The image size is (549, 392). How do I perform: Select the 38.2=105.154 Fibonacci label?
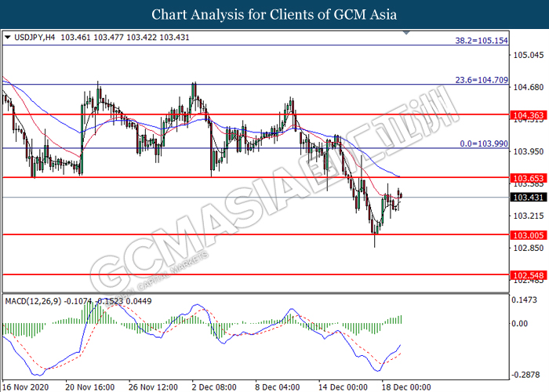click(482, 41)
